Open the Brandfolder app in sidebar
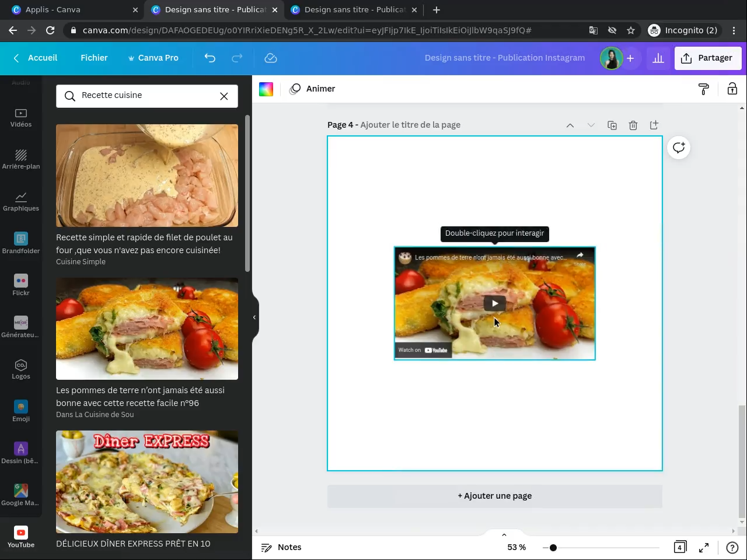This screenshot has height=560, width=747. (x=21, y=243)
